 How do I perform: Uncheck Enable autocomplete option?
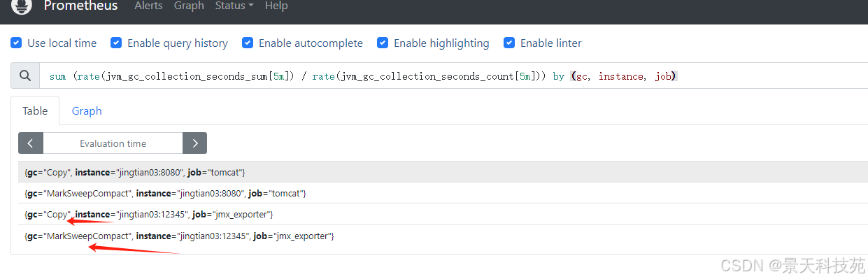[248, 43]
